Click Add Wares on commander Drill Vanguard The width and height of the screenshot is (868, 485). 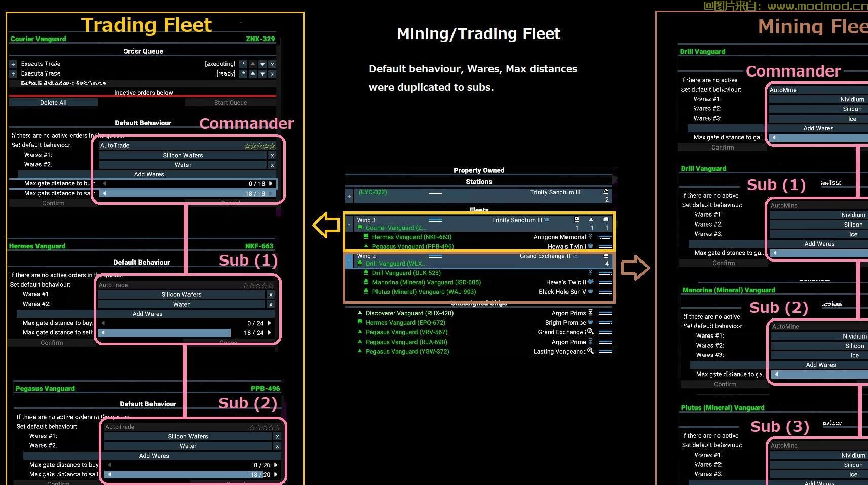click(818, 128)
